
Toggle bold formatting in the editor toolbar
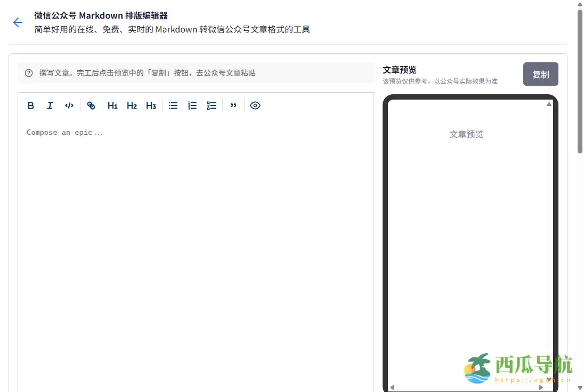coord(30,105)
